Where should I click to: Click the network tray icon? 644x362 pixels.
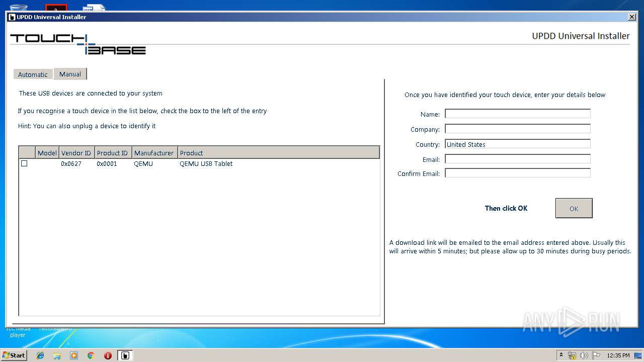click(x=572, y=355)
